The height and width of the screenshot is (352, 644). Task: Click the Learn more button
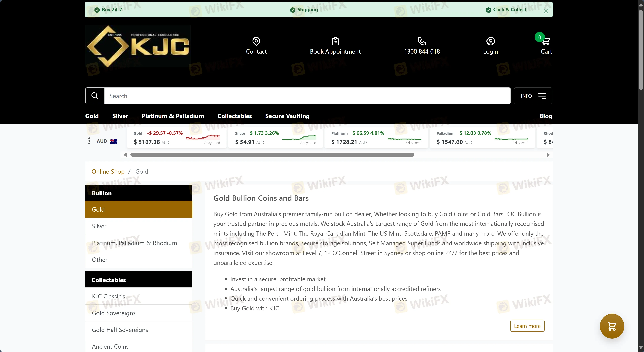pos(527,326)
